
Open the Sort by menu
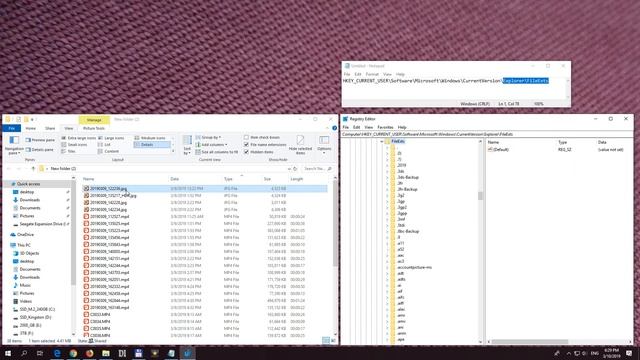pos(187,145)
